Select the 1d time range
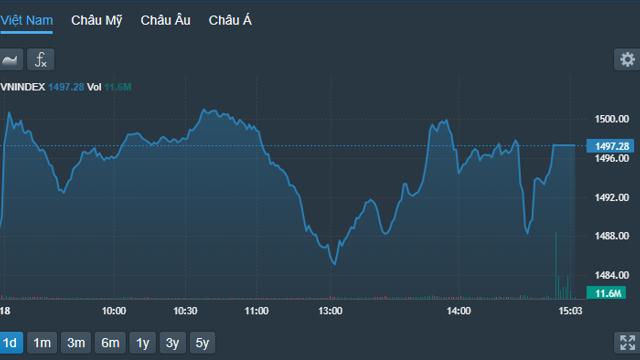640x360 pixels. 11,343
